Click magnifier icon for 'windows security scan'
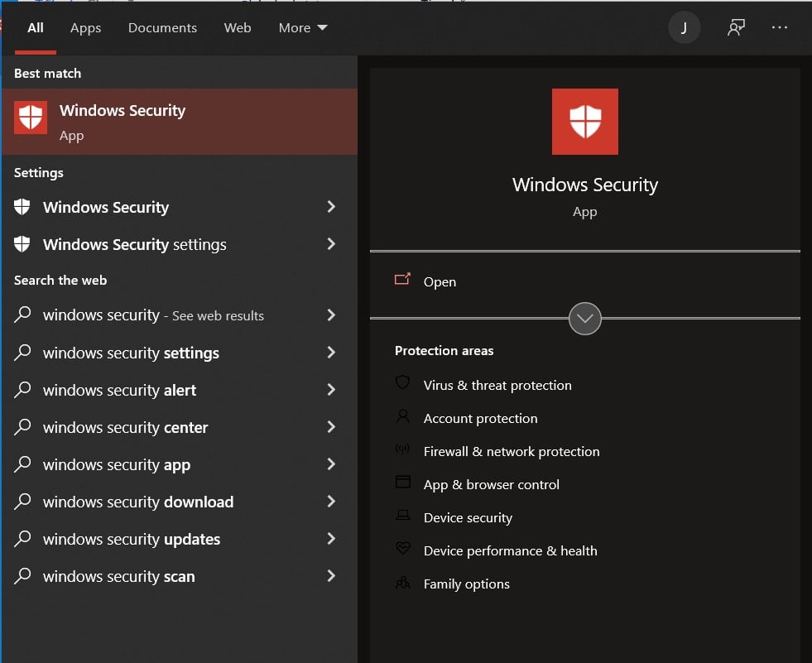Viewport: 812px width, 663px height. [x=22, y=576]
